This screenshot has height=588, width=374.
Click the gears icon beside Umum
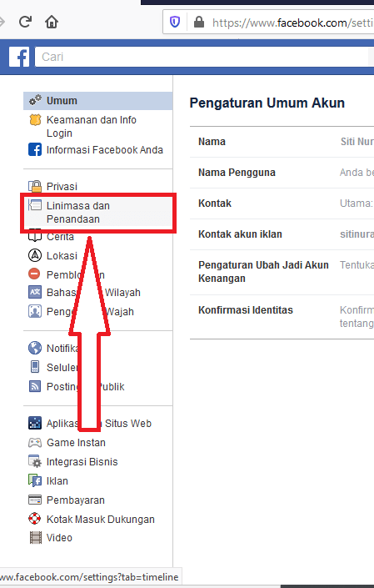tap(35, 100)
